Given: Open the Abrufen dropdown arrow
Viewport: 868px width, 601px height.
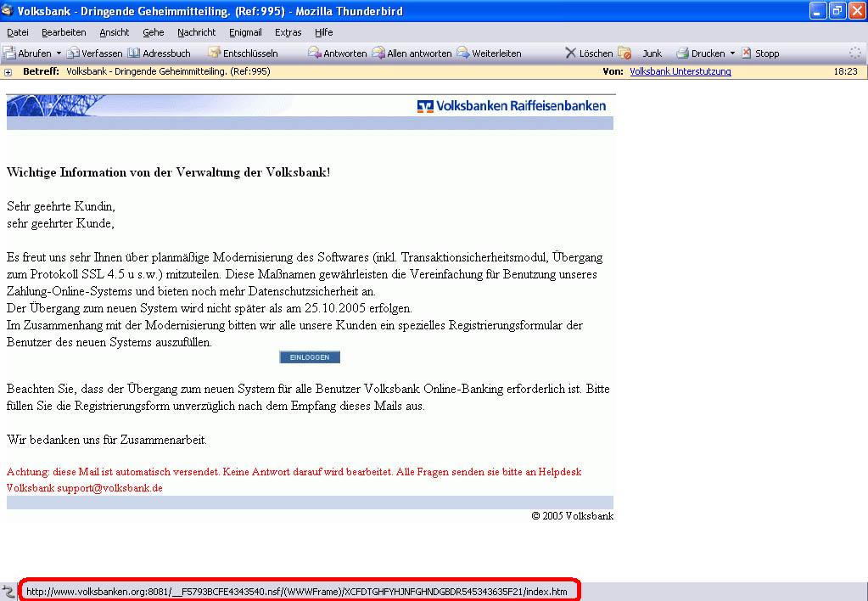Looking at the screenshot, I should click(x=59, y=53).
